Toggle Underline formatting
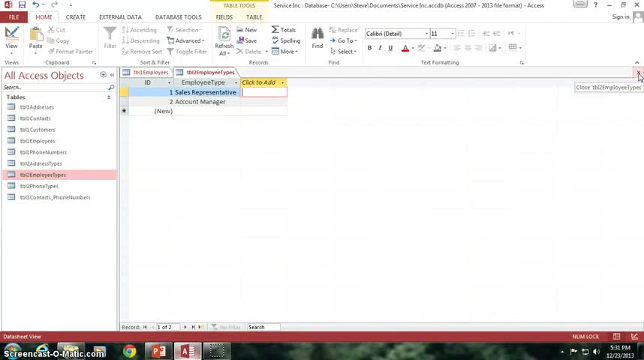The image size is (644, 360). coord(390,48)
